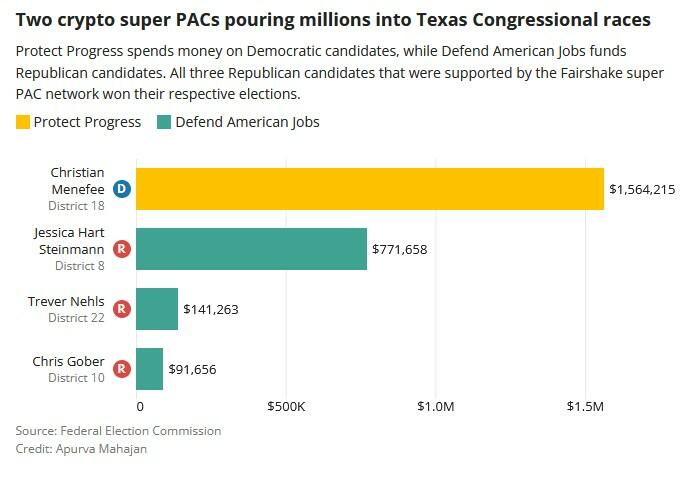Select the Chris Gober teal bar
The height and width of the screenshot is (479, 688).
pyautogui.click(x=149, y=369)
